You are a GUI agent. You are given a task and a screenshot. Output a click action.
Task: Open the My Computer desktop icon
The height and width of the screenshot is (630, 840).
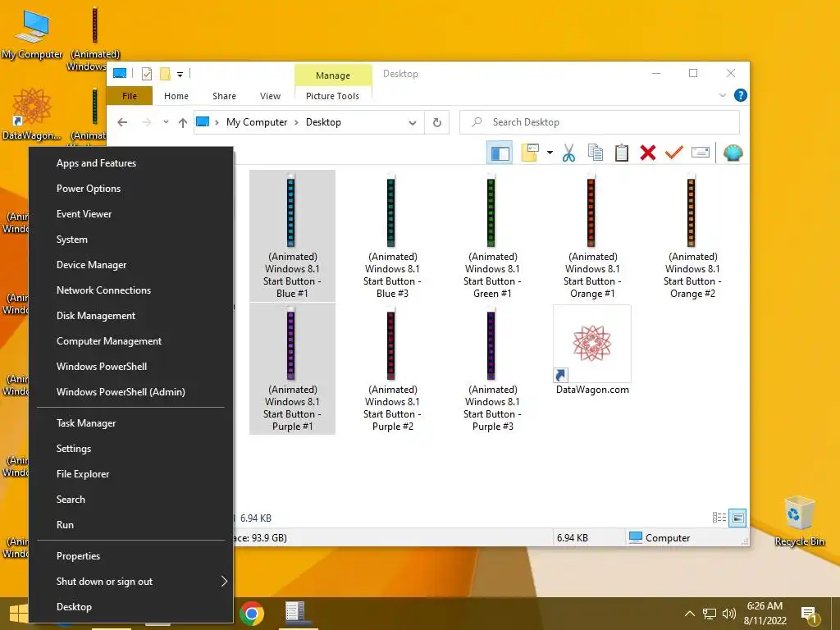32,34
